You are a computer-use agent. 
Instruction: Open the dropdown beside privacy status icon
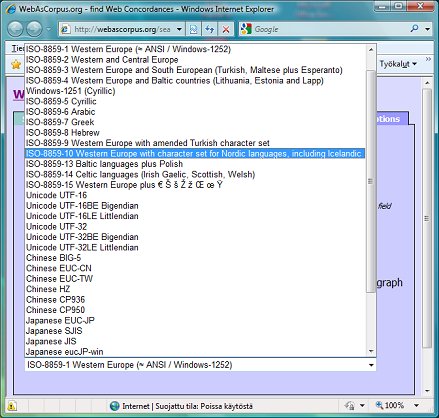362,406
